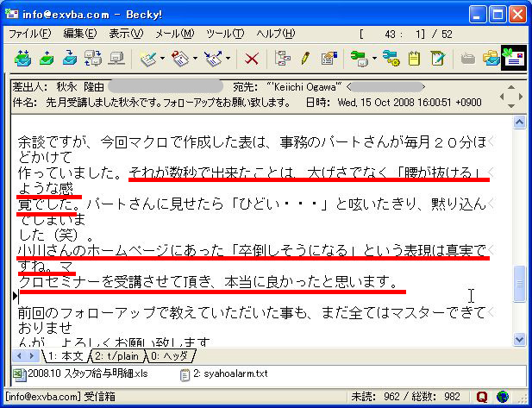Click the send and receive all icon
Viewport: 532px width, 408px height.
[x=23, y=58]
